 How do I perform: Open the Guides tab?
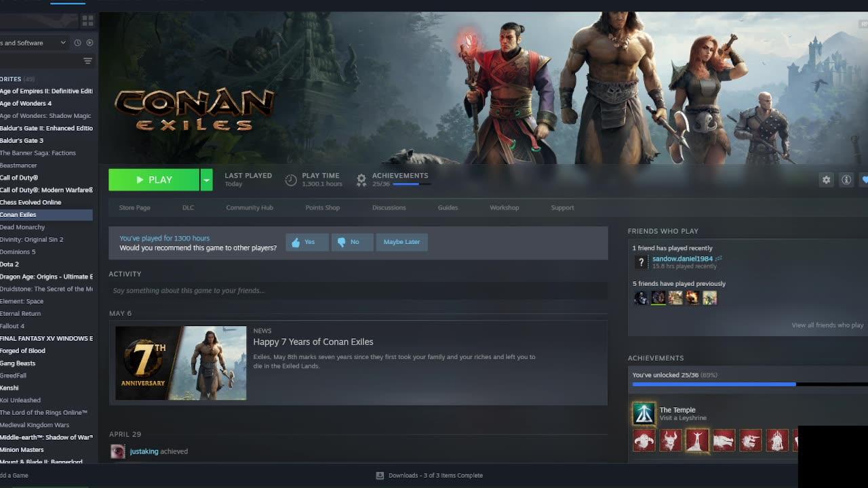click(x=448, y=208)
